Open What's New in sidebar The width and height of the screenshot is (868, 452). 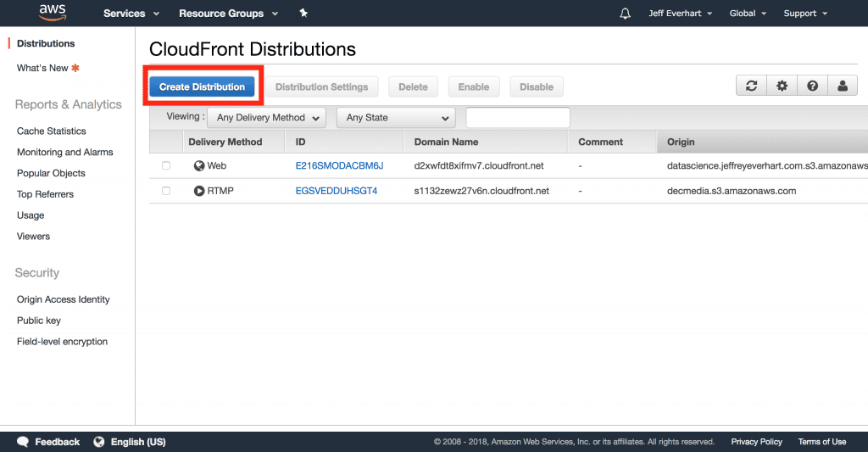(42, 68)
